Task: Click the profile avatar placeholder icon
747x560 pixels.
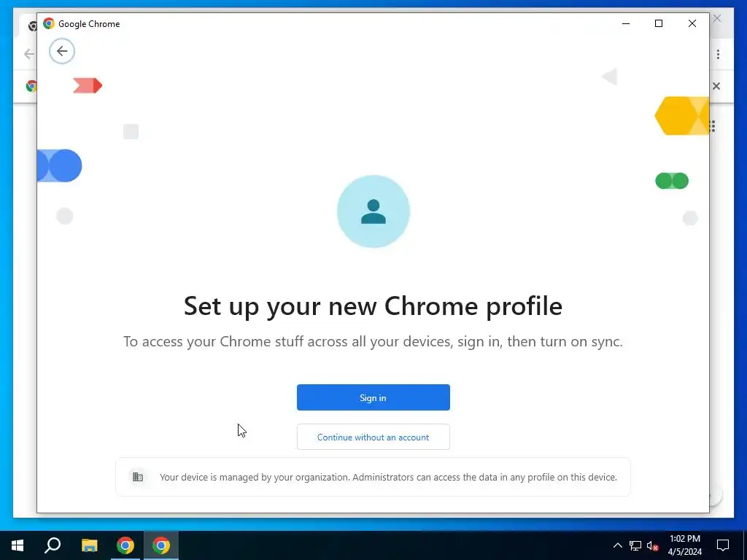Action: point(373,211)
